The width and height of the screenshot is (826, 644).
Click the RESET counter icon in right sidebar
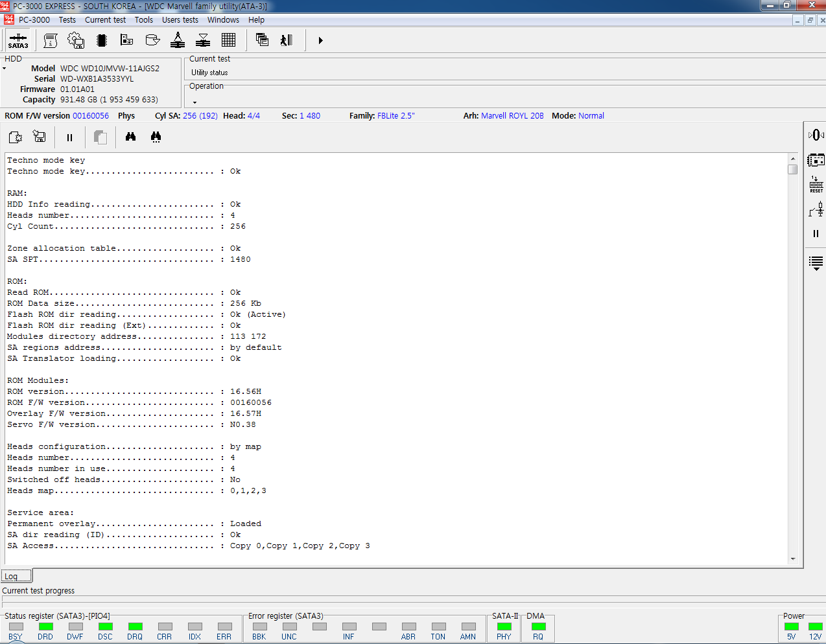(x=816, y=185)
